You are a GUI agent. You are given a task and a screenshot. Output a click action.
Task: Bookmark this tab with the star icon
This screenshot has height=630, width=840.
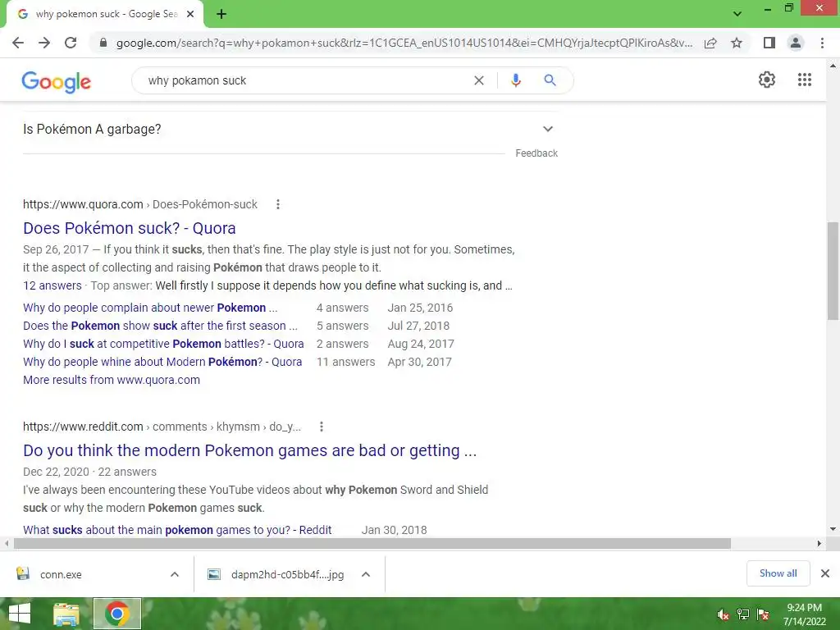pyautogui.click(x=737, y=43)
